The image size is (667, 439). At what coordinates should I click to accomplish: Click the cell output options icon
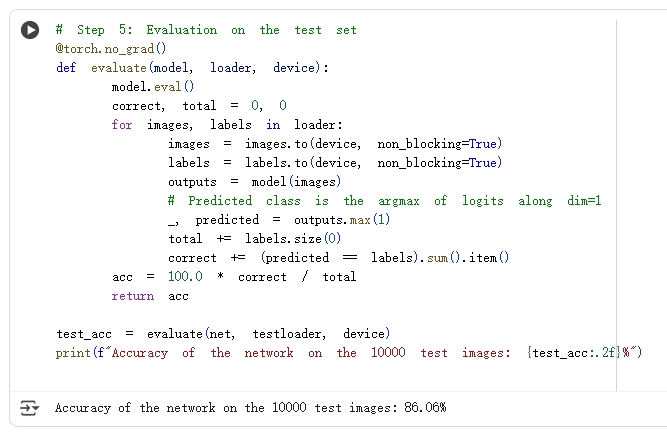[x=28, y=408]
